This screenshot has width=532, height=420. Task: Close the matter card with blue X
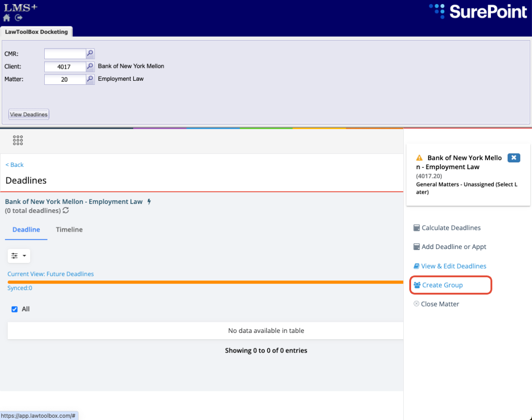click(514, 158)
